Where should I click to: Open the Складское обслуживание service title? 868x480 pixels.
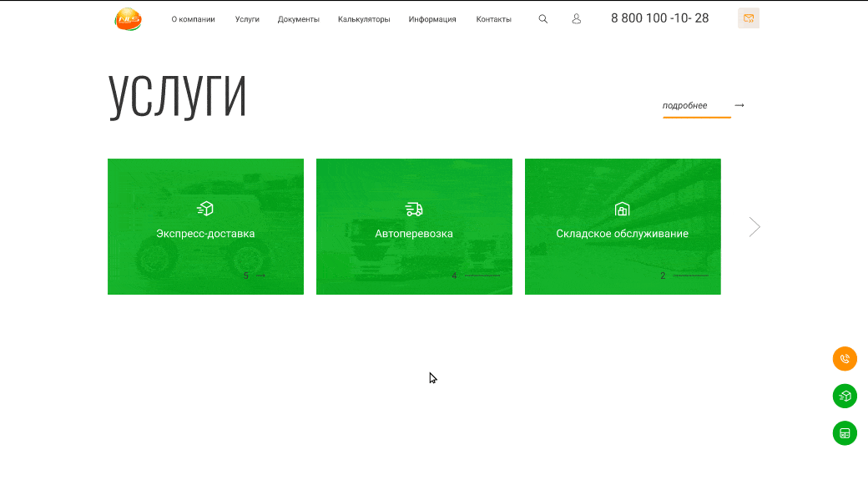(x=623, y=234)
